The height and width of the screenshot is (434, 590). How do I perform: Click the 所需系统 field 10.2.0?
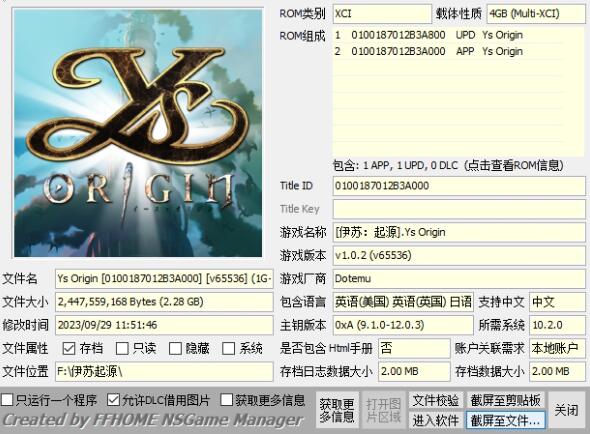pos(557,325)
